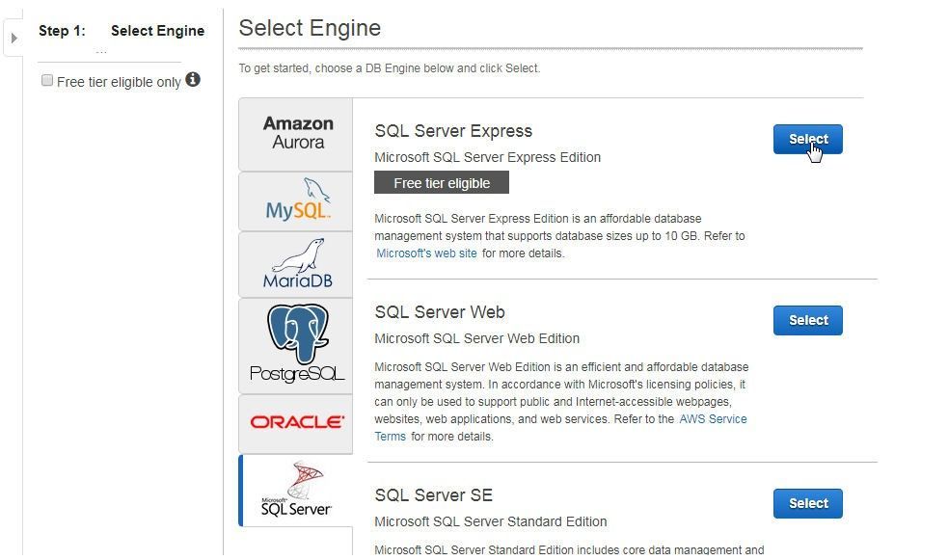Open the PostgreSQL elephant logo tab

(x=296, y=346)
